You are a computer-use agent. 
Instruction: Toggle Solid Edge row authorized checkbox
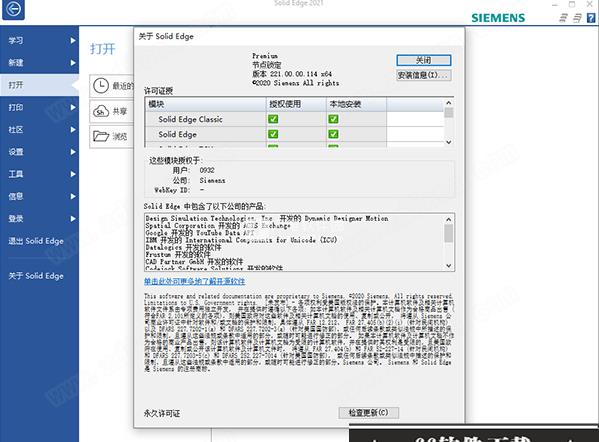273,134
